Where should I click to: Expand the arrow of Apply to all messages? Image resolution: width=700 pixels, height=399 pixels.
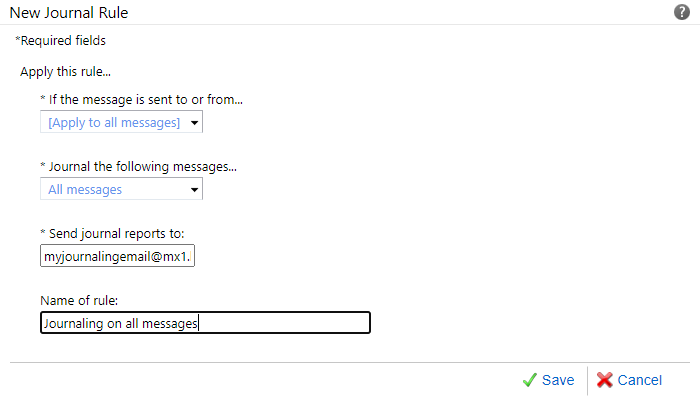pos(194,123)
